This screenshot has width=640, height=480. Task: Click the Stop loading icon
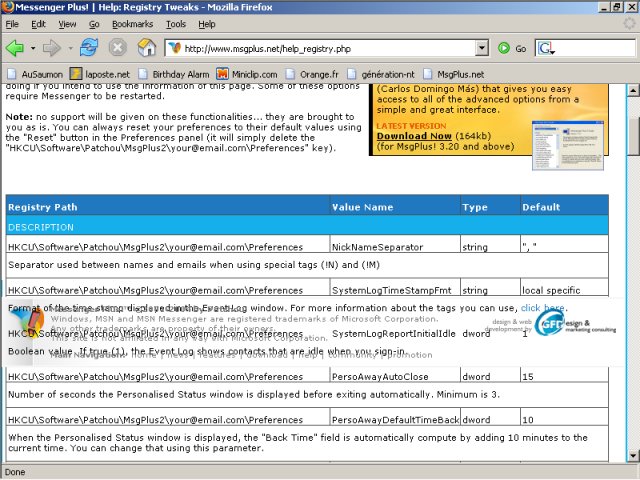click(x=118, y=48)
